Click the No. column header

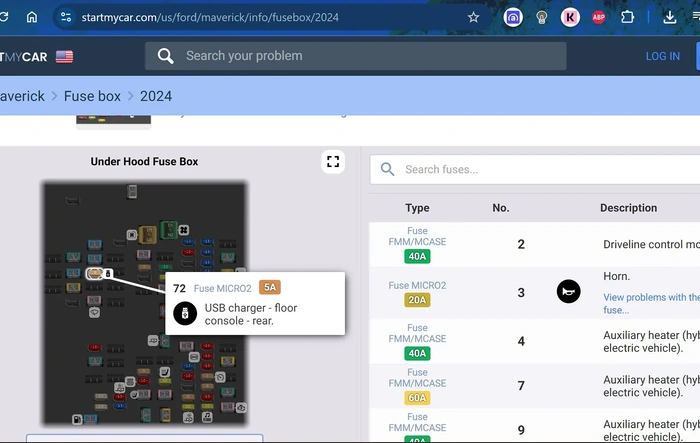click(500, 208)
